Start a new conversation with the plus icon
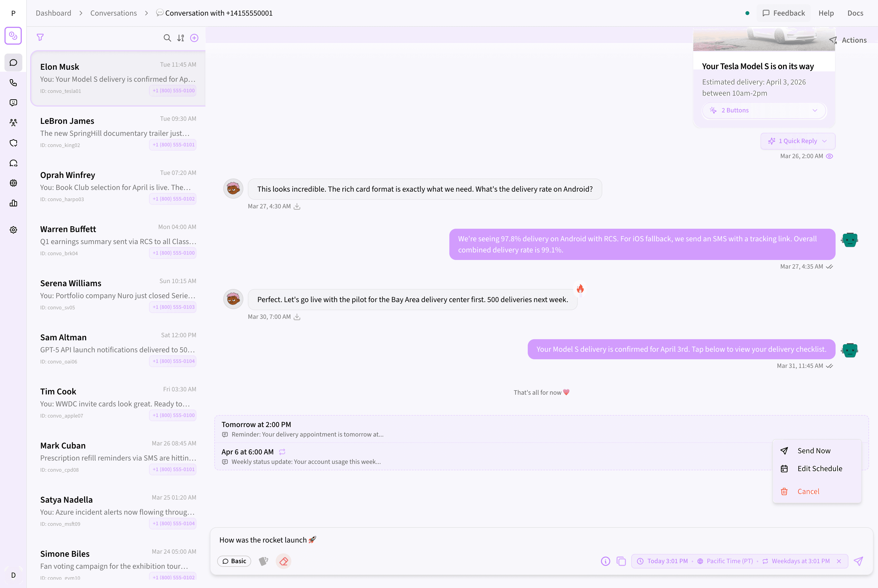Screen dimensions: 878x588 pyautogui.click(x=194, y=38)
